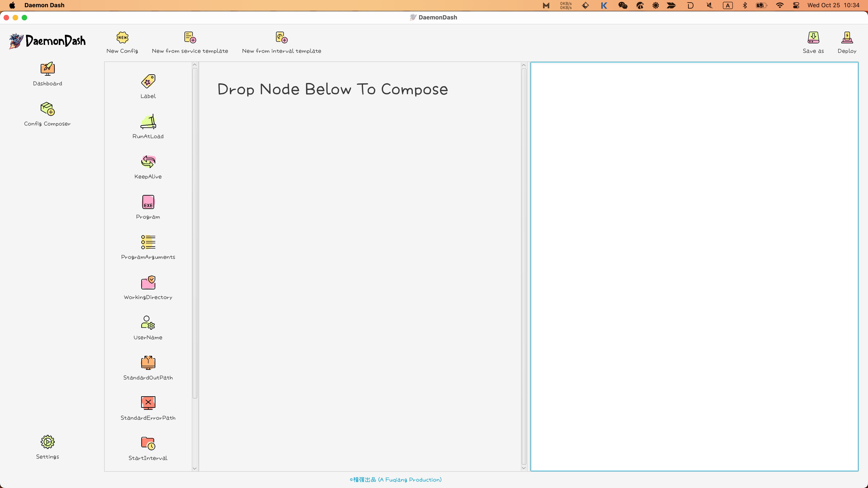Open the Dashboard view
The image size is (868, 488).
tap(47, 74)
